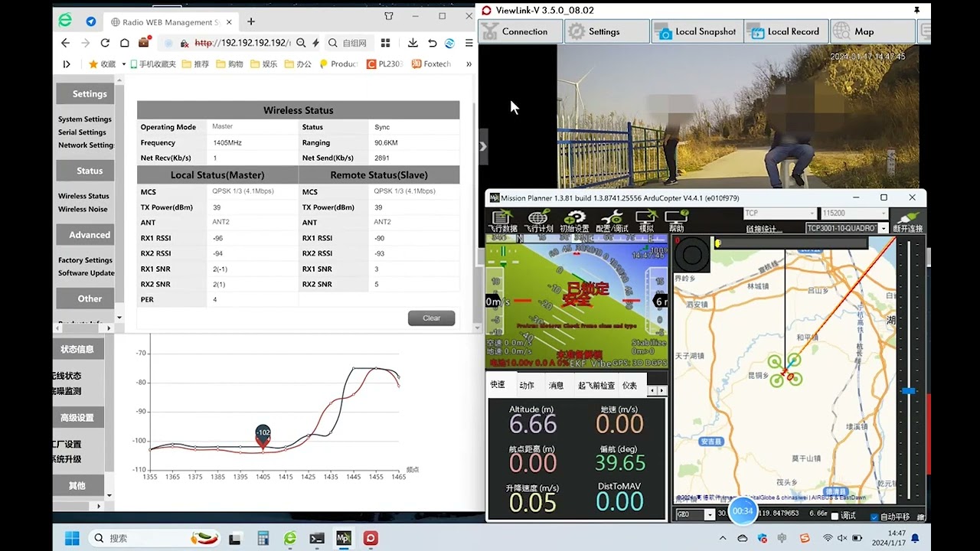The image size is (980, 551).
Task: Open Flight Plan view in Mission Planner
Action: coord(540,222)
